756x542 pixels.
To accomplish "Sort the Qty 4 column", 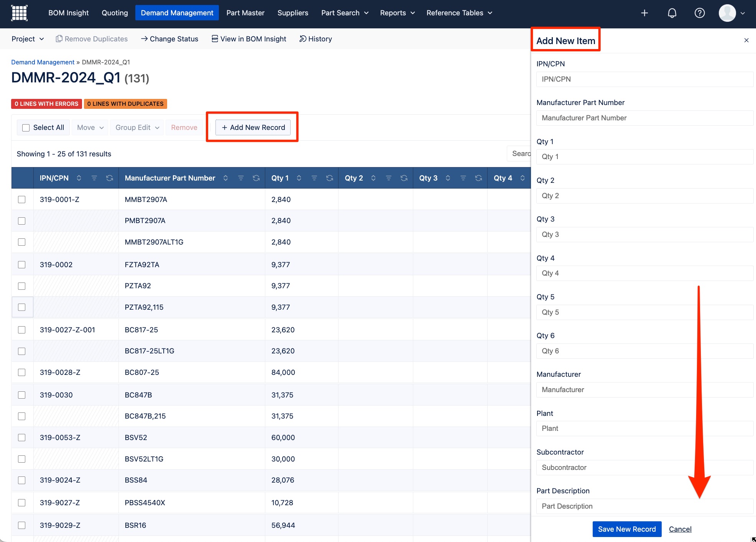I will (x=523, y=178).
